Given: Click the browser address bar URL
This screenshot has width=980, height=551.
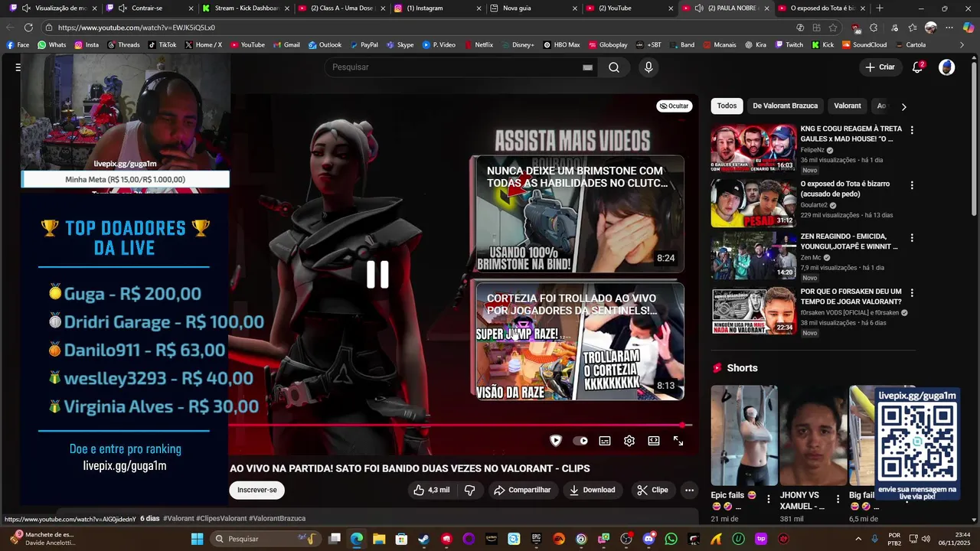Looking at the screenshot, I should pos(136,28).
